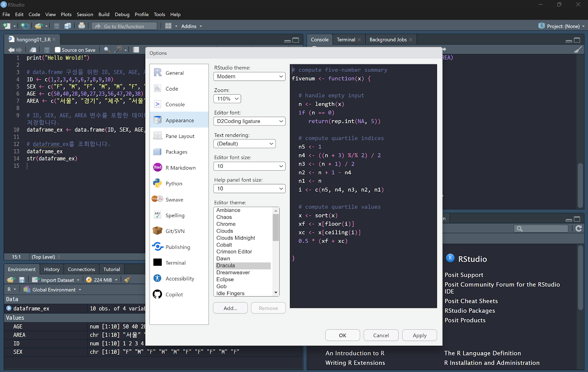This screenshot has width=588, height=372.
Task: Switch to the Connections tab
Action: click(82, 269)
